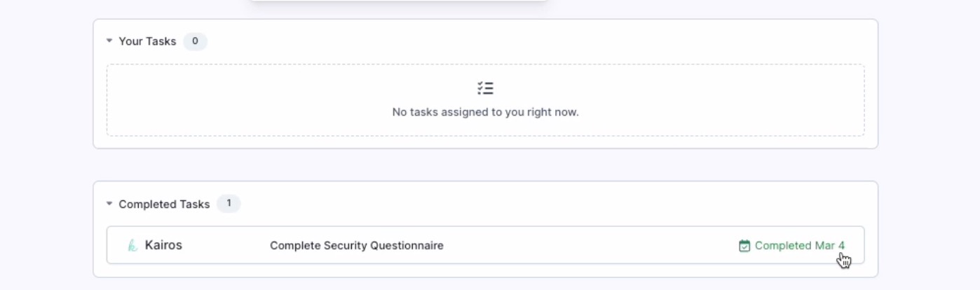This screenshot has width=980, height=290.
Task: Click the popup panel edge at top
Action: coord(398,1)
